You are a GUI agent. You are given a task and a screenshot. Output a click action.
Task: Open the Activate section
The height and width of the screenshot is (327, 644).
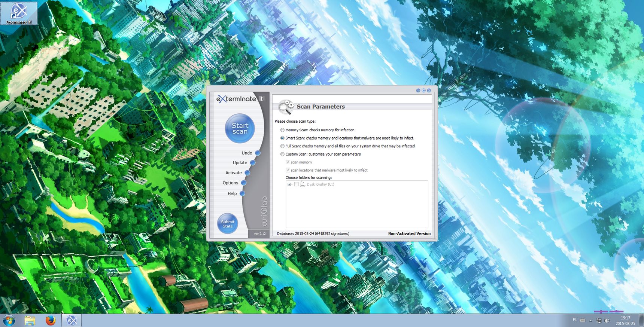coord(237,172)
